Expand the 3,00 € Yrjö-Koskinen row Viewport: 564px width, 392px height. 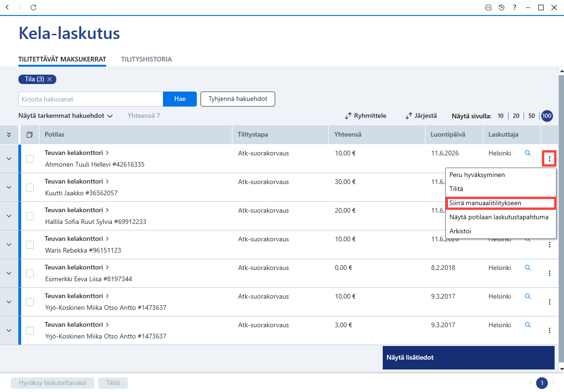[x=9, y=331]
